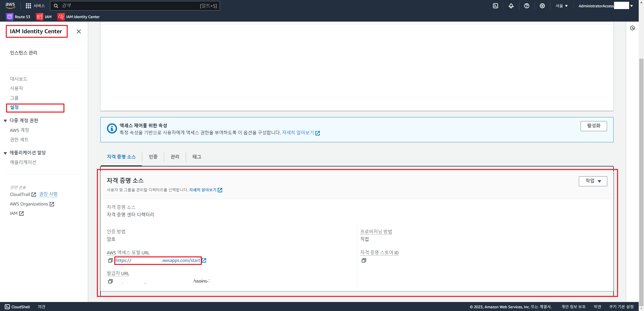Open CloudShell icon in top navigation bar

tap(495, 6)
